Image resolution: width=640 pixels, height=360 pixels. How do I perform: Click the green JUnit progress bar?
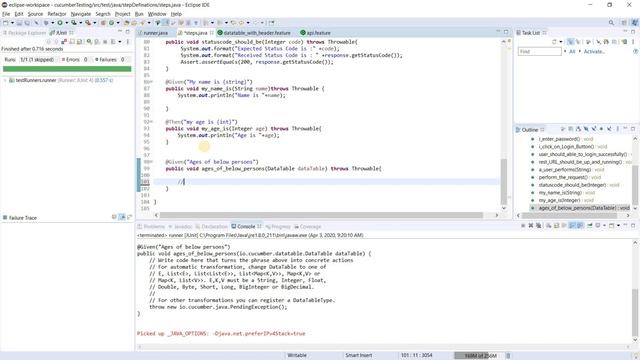click(67, 69)
